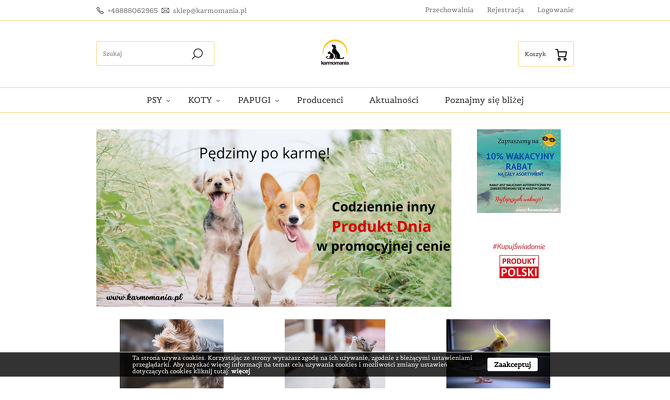Click the Produkt Polski badge

(x=519, y=267)
